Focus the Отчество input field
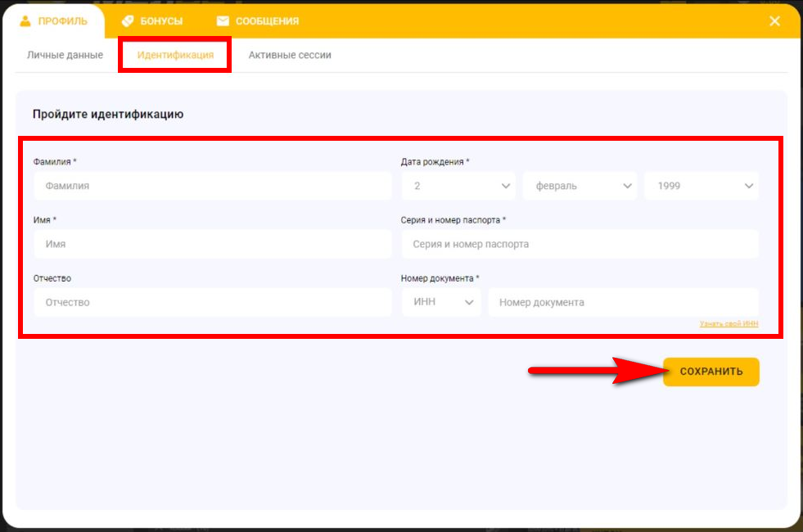 pos(213,303)
